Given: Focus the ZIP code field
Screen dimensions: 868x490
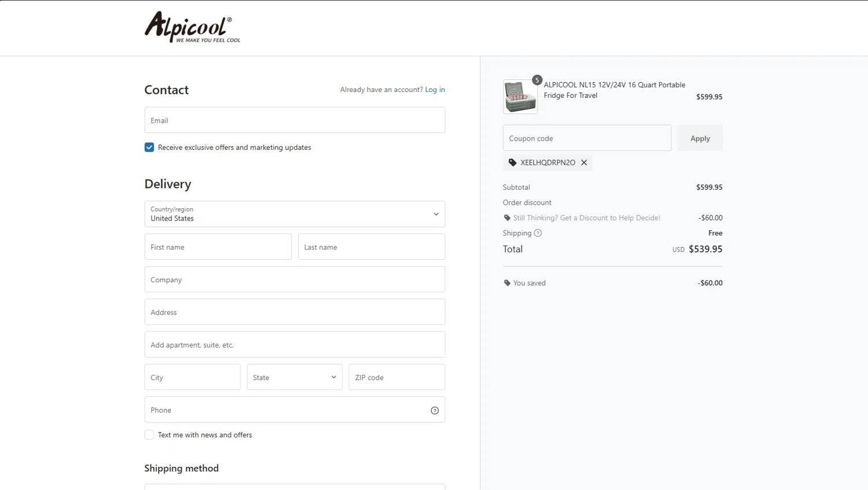Looking at the screenshot, I should [397, 377].
